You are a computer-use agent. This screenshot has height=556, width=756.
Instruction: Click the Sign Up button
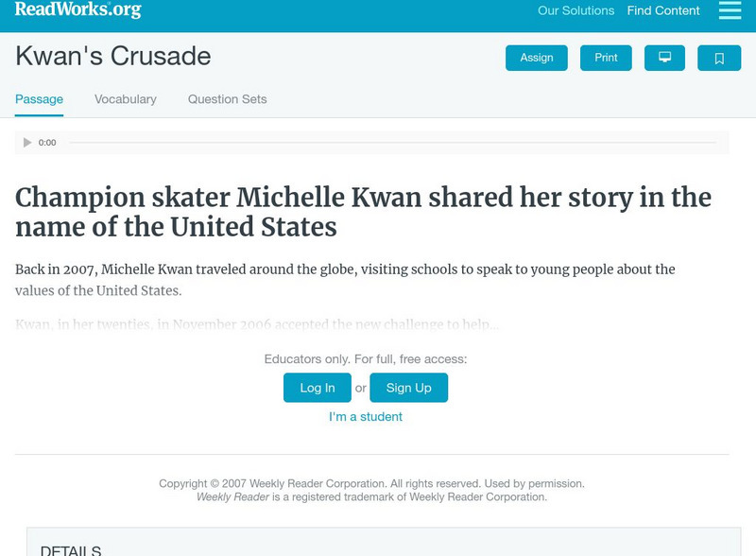pos(408,388)
